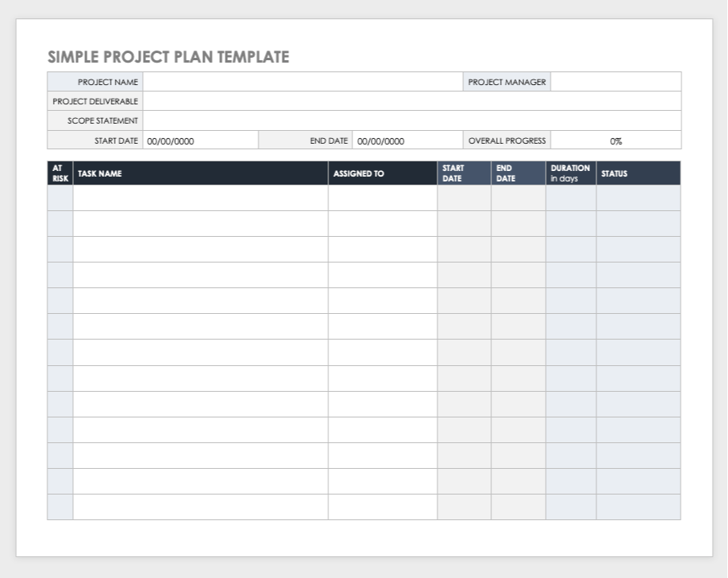Viewport: 728px width, 578px height.
Task: Select the TASK NAME column header
Action: [x=99, y=173]
